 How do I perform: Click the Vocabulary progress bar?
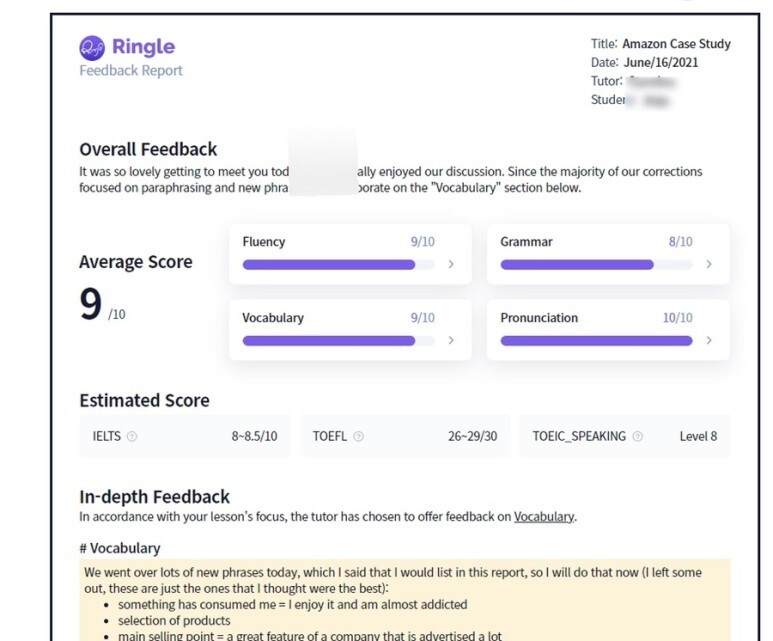[x=339, y=341]
